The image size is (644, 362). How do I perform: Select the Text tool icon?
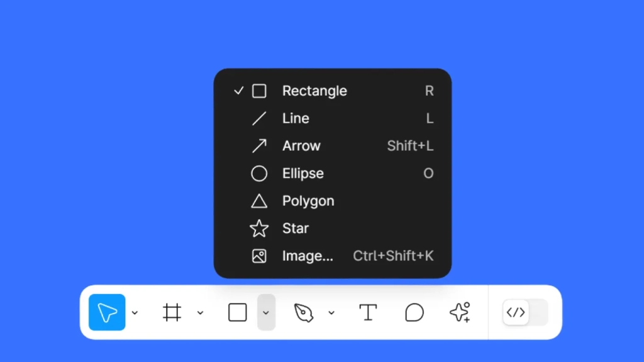point(368,312)
